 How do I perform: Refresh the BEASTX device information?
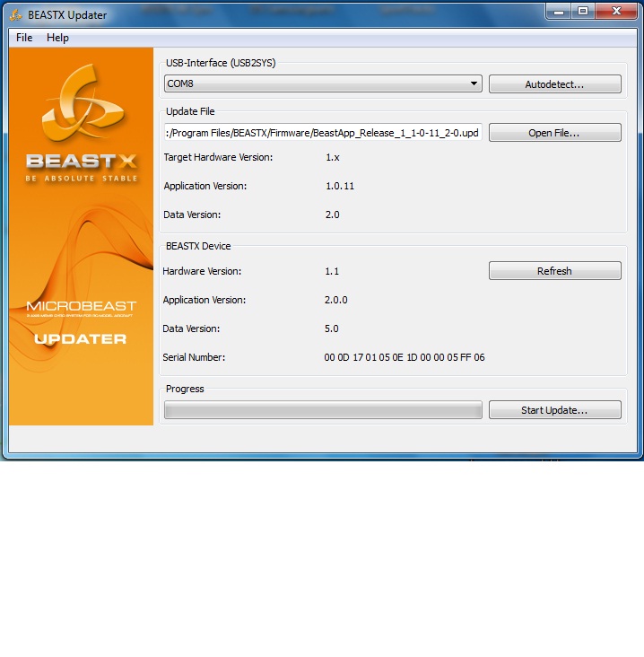[554, 271]
